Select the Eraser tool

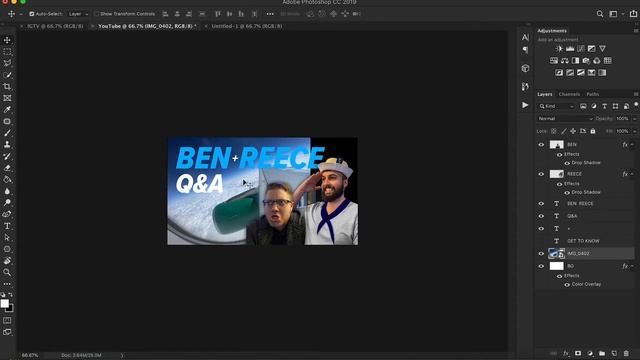pos(7,168)
